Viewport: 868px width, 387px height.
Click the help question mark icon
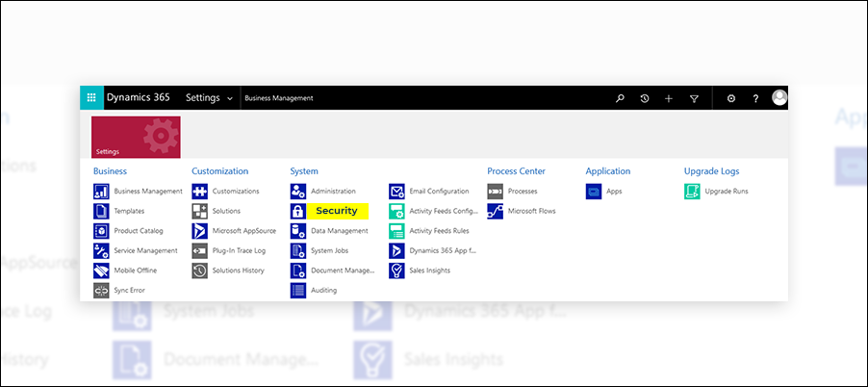(755, 98)
